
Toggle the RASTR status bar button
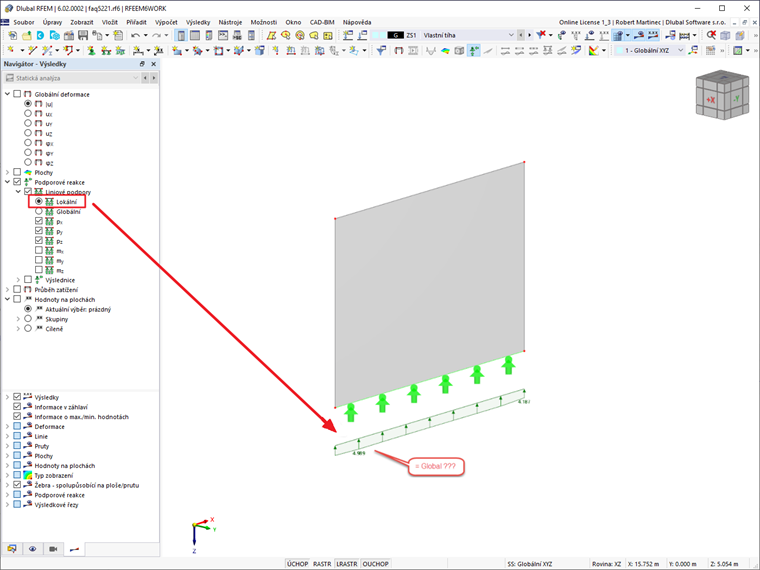click(322, 564)
